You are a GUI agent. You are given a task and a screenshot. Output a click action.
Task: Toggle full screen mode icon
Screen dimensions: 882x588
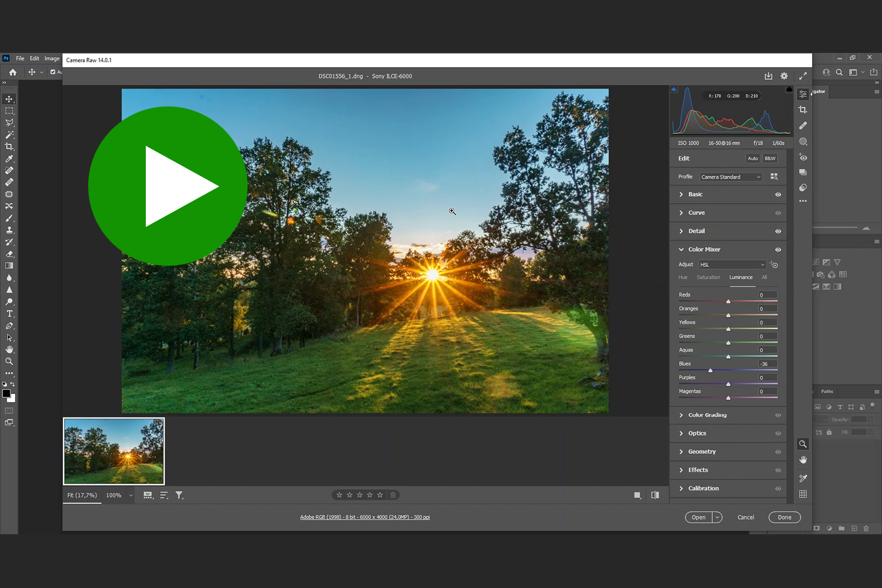pyautogui.click(x=803, y=76)
